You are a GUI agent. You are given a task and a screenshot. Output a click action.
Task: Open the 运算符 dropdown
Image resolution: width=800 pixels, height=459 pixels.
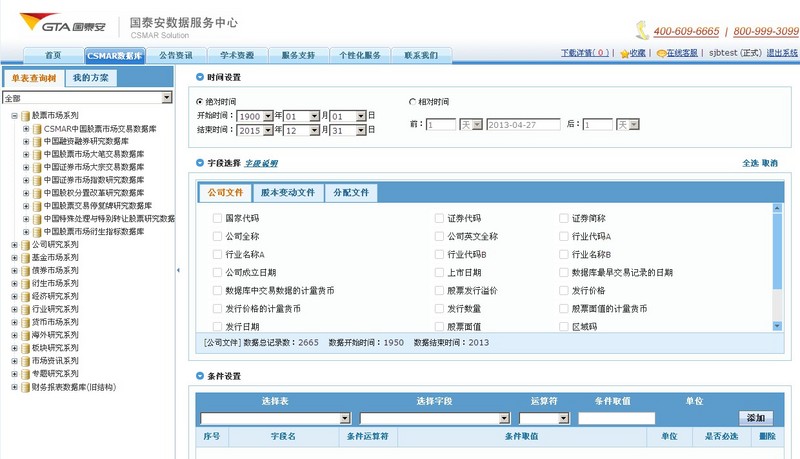544,418
